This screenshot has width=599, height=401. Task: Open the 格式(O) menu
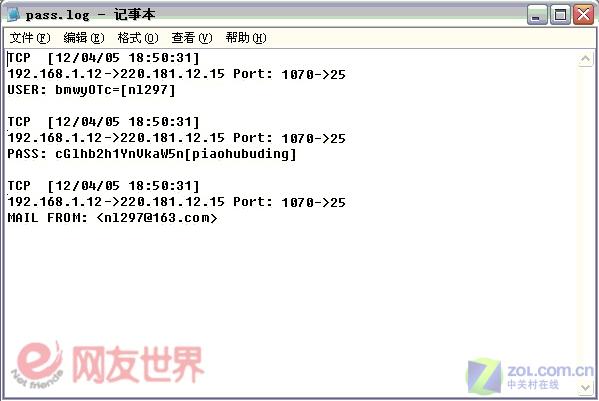point(138,38)
